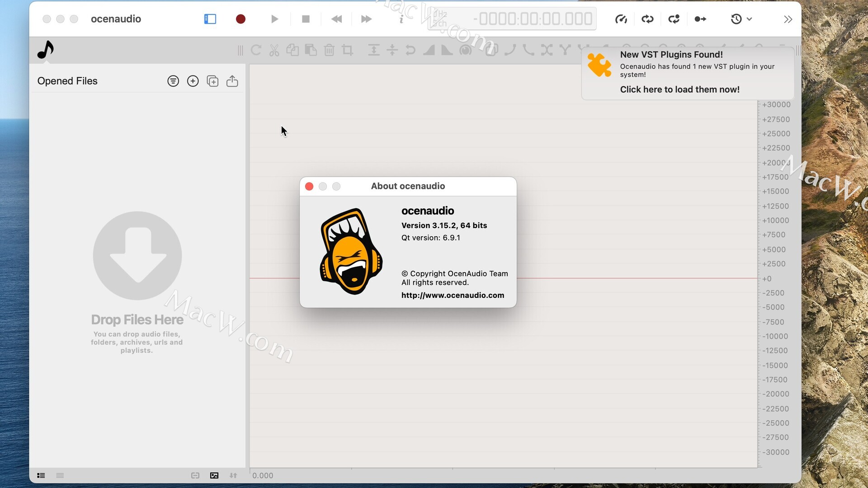Open the http://www.ocenaudio.com link
Screen dimensions: 868x488
(x=453, y=295)
